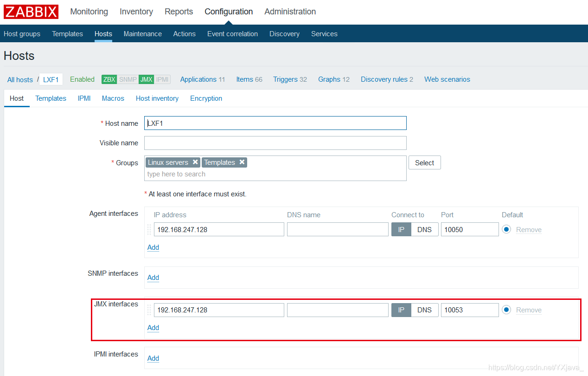The width and height of the screenshot is (588, 376).
Task: Open Items 66 link
Action: tap(249, 79)
